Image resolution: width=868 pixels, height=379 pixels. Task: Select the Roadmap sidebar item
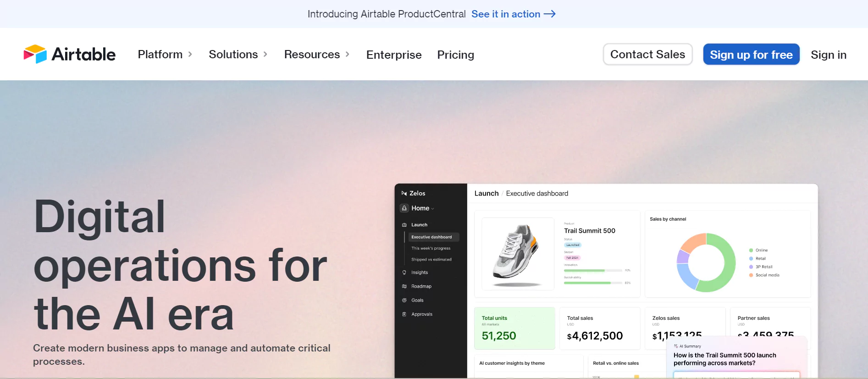(421, 286)
